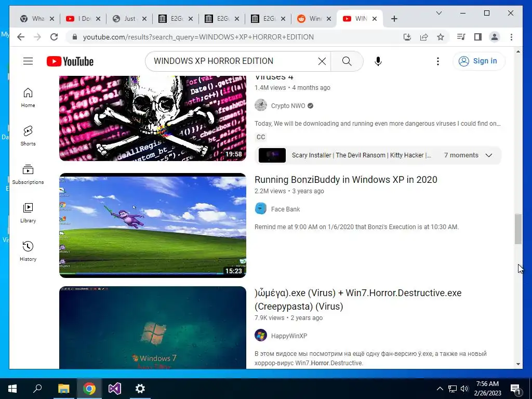The width and height of the screenshot is (532, 399).
Task: Reload the current page
Action: pos(54,37)
